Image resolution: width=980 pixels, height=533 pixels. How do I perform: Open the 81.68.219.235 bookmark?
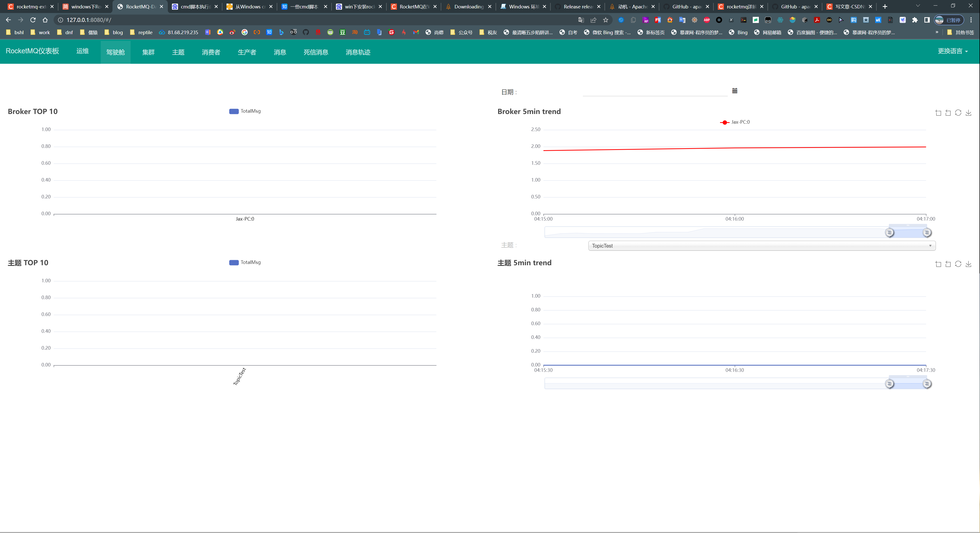click(178, 32)
